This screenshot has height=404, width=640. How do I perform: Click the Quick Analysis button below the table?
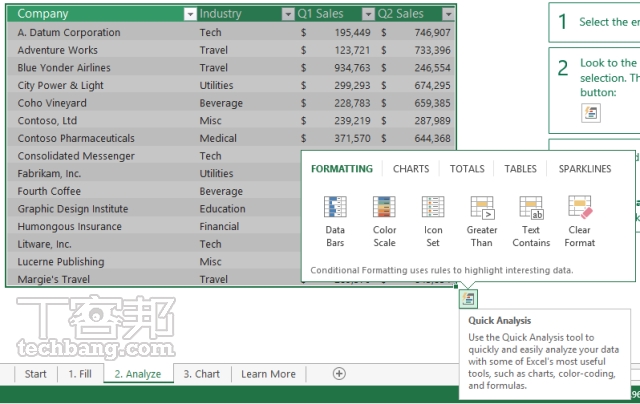tap(468, 299)
